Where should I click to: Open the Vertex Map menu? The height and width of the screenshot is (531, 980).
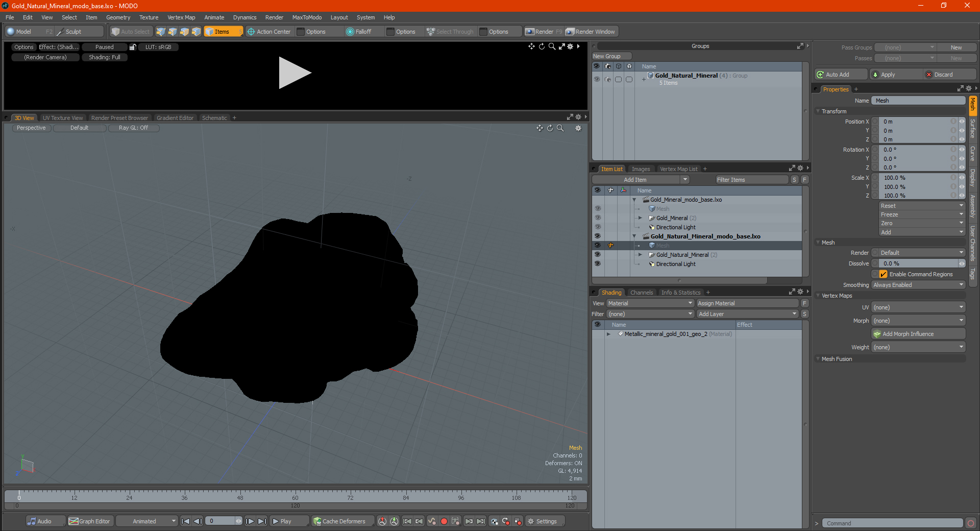tap(181, 17)
